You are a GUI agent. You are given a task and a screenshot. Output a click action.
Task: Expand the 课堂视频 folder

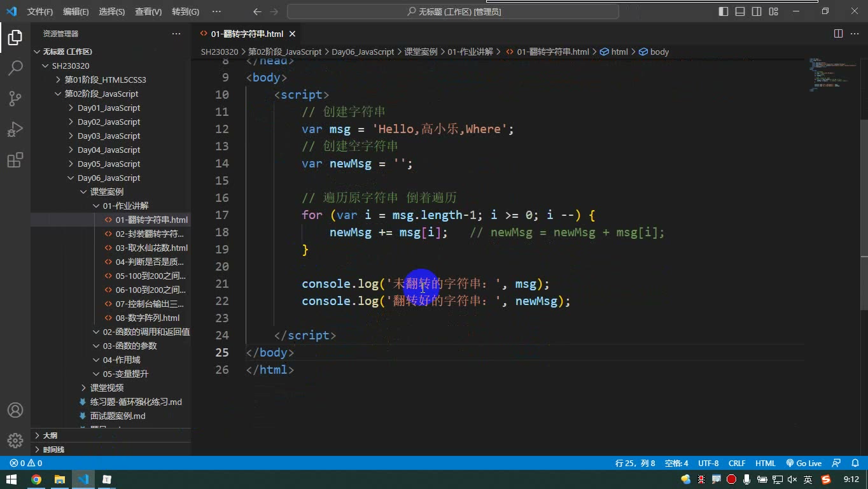pyautogui.click(x=107, y=388)
